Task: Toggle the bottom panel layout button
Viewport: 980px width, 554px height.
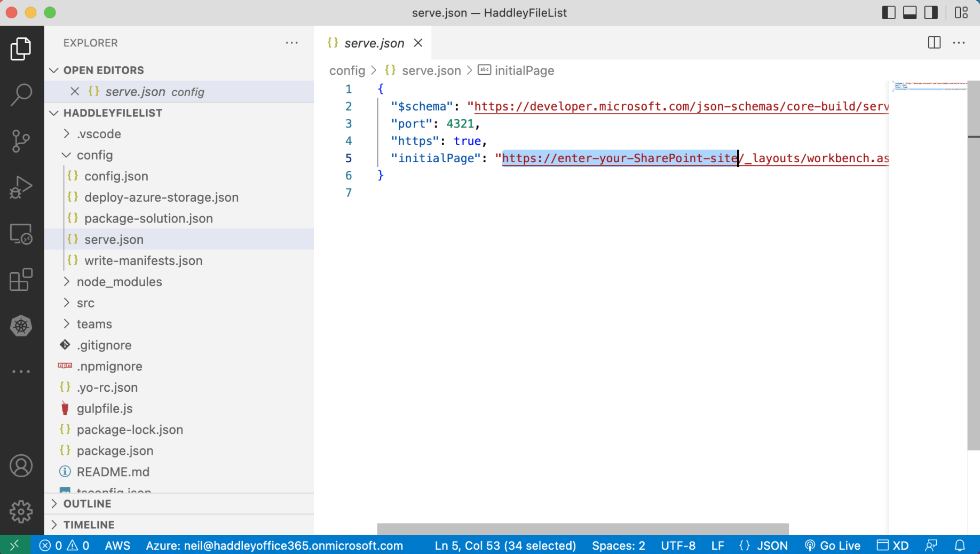Action: 910,12
